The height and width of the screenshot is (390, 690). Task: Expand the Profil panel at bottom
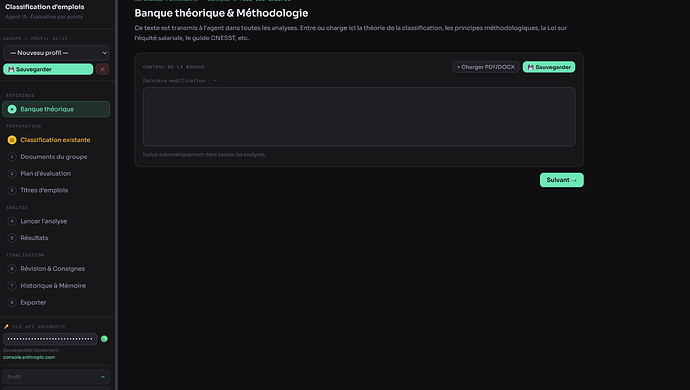pyautogui.click(x=56, y=377)
